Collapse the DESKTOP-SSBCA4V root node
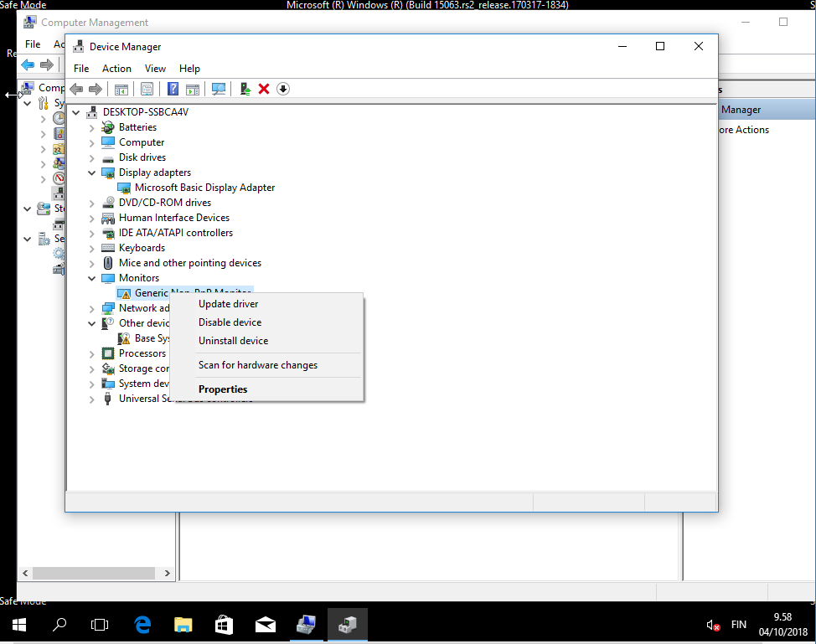 tap(76, 112)
